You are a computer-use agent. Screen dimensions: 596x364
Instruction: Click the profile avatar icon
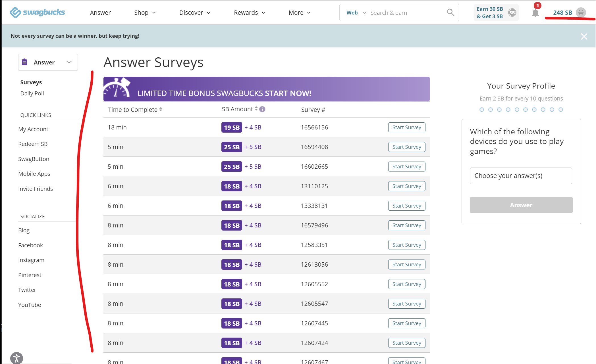581,12
